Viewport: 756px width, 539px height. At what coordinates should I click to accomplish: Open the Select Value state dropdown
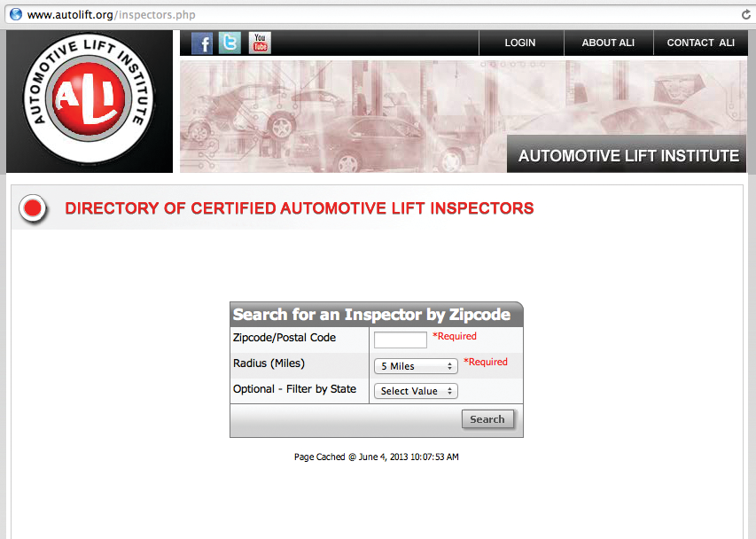click(x=415, y=390)
